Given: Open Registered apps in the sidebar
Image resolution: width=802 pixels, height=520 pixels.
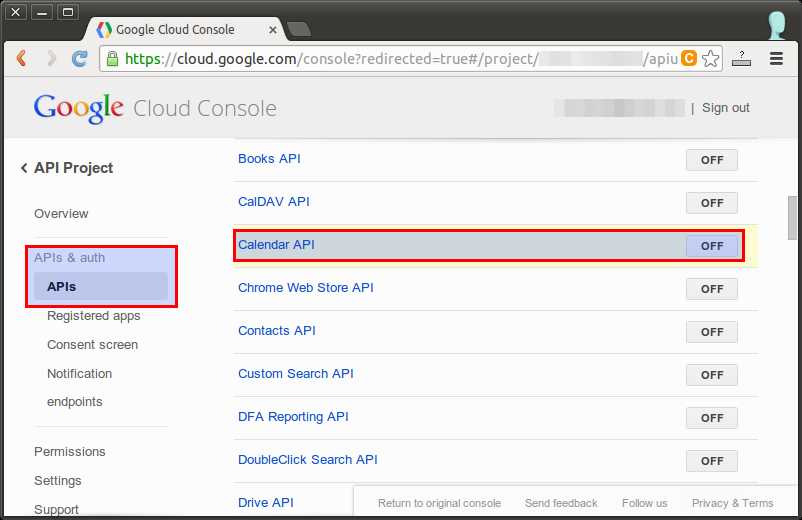Looking at the screenshot, I should point(94,316).
